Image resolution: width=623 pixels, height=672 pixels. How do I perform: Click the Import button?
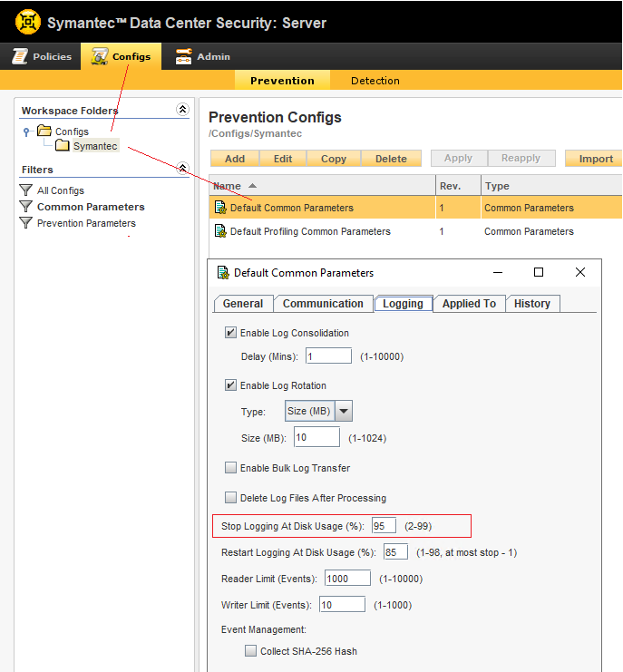point(595,159)
